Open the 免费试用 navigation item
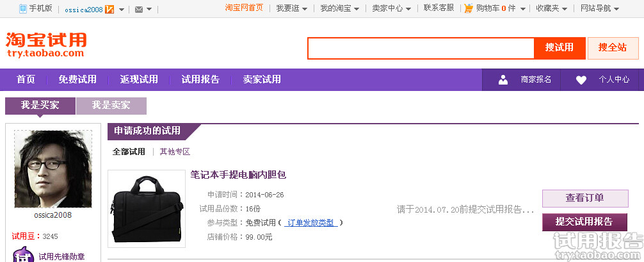Image resolution: width=644 pixels, height=262 pixels. click(x=77, y=79)
